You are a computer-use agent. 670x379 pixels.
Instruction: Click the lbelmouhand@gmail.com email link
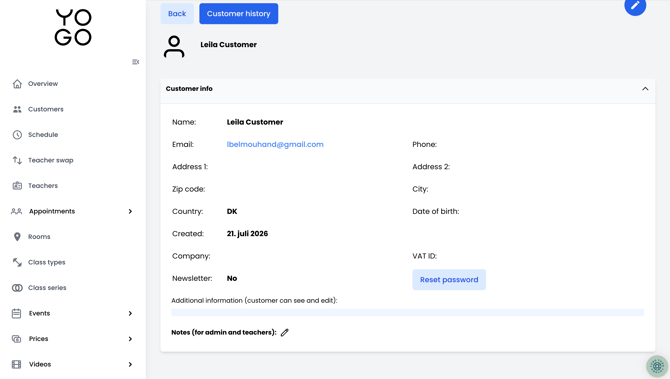coord(275,144)
